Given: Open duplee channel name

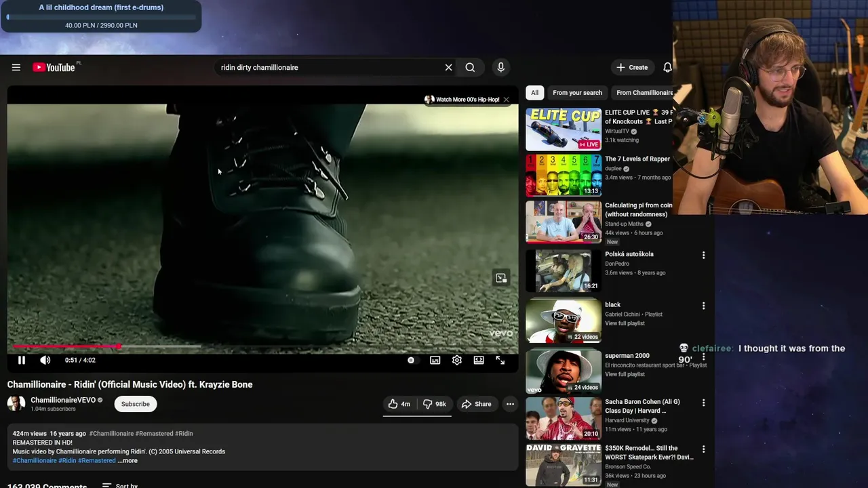Looking at the screenshot, I should 613,168.
